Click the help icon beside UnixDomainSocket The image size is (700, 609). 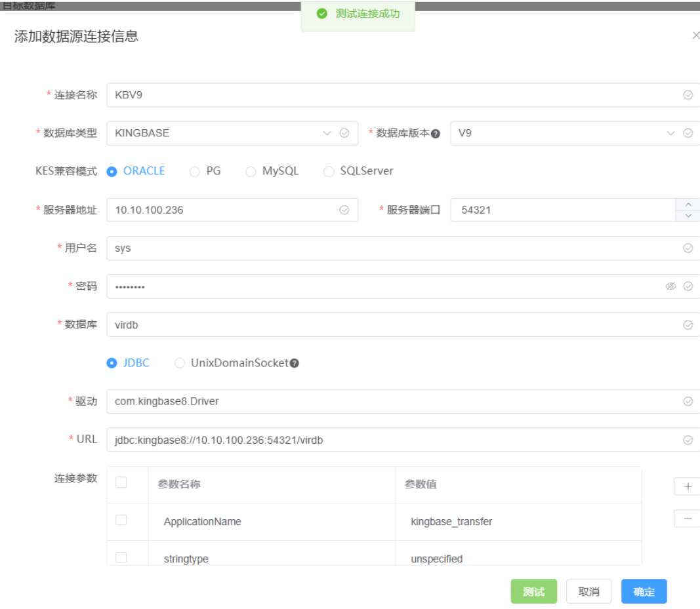click(295, 363)
